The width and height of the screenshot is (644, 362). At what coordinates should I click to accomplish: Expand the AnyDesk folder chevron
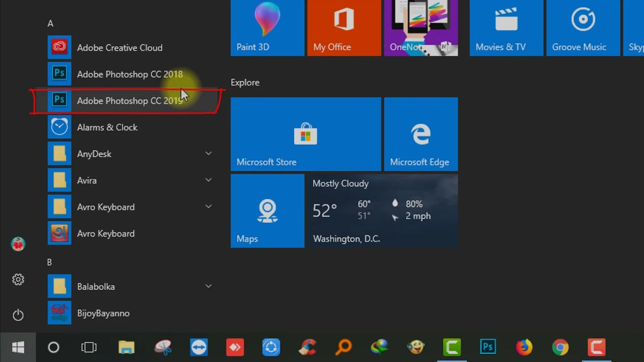tap(208, 153)
